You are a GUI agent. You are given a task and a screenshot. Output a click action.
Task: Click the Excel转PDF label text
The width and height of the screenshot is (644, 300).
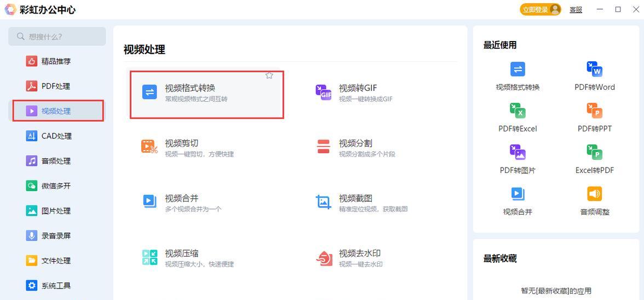[x=594, y=170]
